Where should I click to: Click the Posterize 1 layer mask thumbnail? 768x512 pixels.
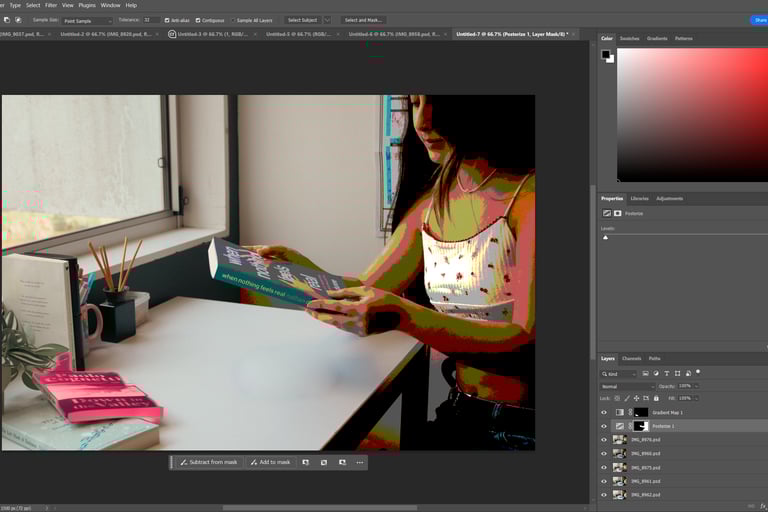click(x=641, y=426)
